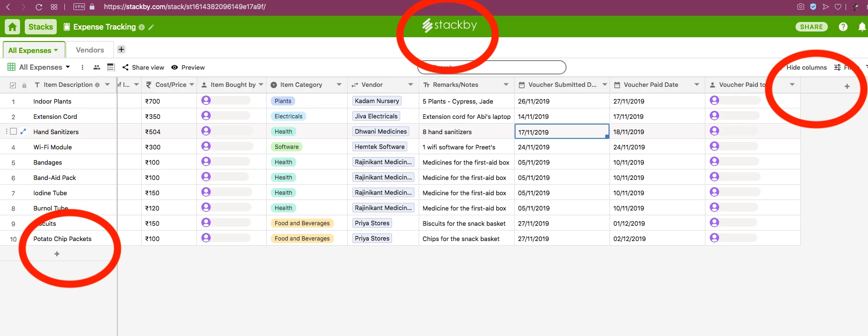Select Chips for the snack basket cell
The height and width of the screenshot is (336, 868).
click(466, 239)
